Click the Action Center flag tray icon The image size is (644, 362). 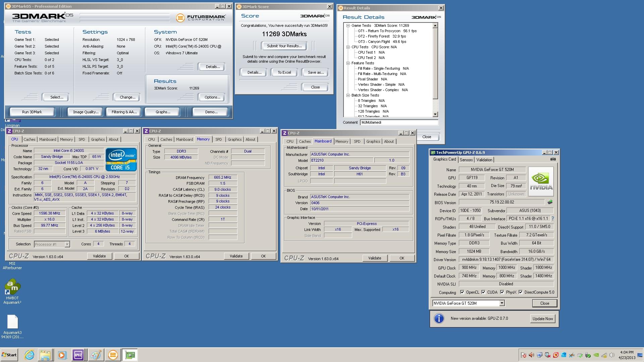coord(524,355)
